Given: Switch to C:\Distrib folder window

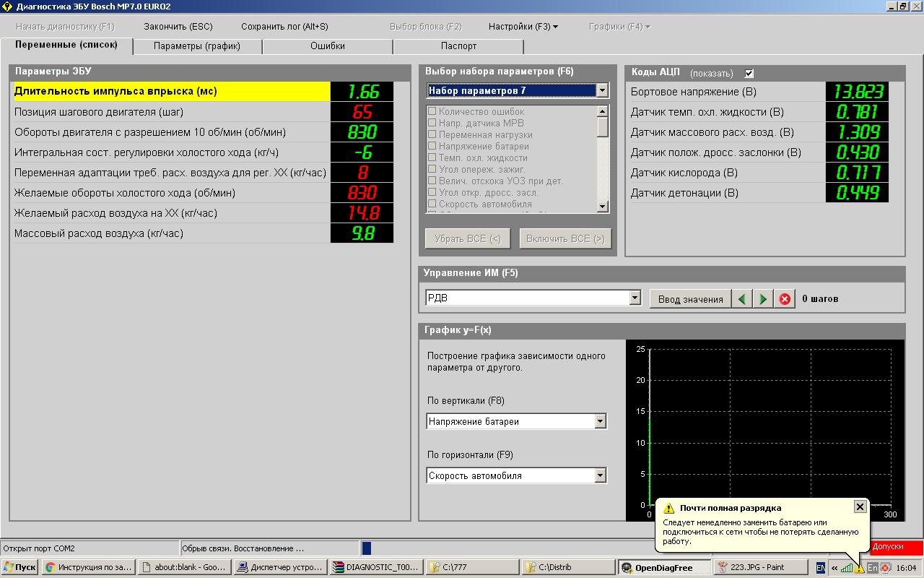Looking at the screenshot, I should (568, 567).
